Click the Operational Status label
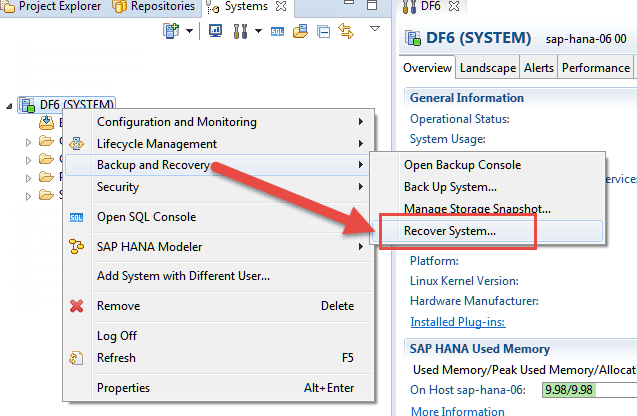 (x=460, y=119)
